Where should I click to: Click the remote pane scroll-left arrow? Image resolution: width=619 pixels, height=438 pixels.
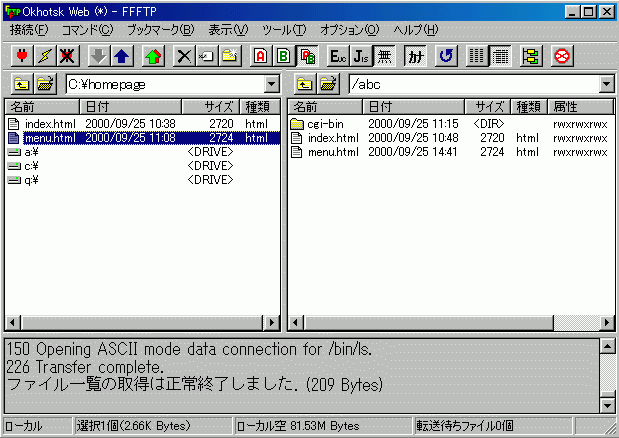pos(296,323)
